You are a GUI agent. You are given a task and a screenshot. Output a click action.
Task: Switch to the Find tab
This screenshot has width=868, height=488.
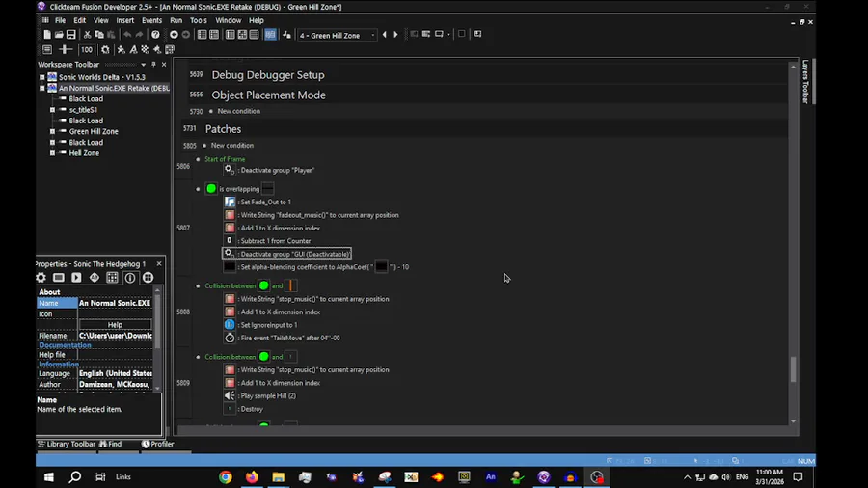click(x=111, y=444)
